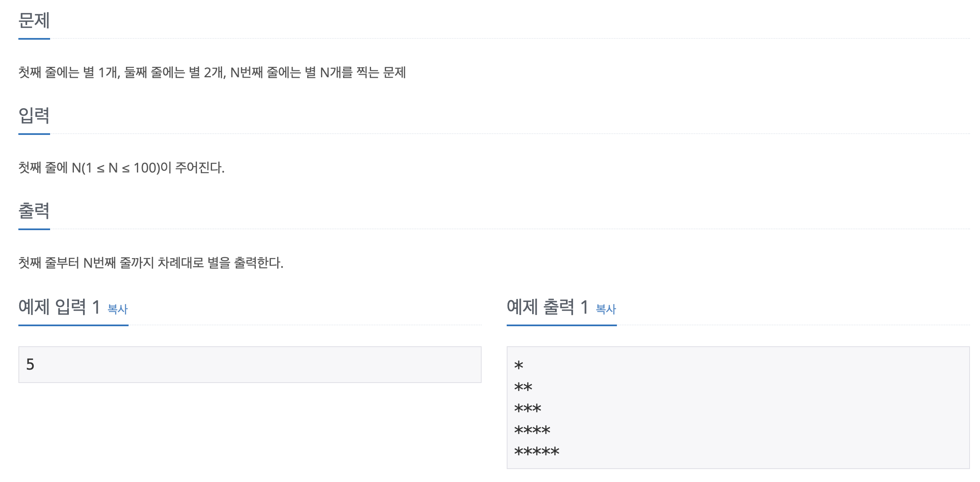
Task: Click the 입력 section heading
Action: click(34, 115)
